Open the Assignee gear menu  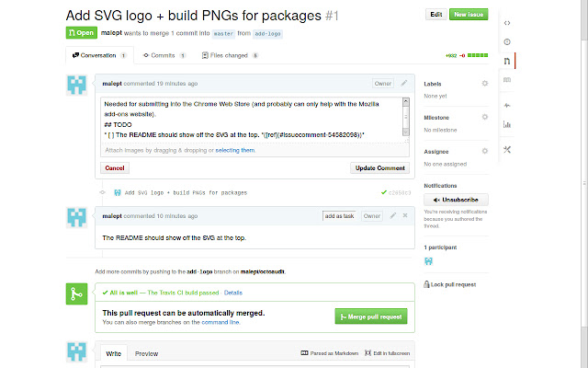point(485,152)
